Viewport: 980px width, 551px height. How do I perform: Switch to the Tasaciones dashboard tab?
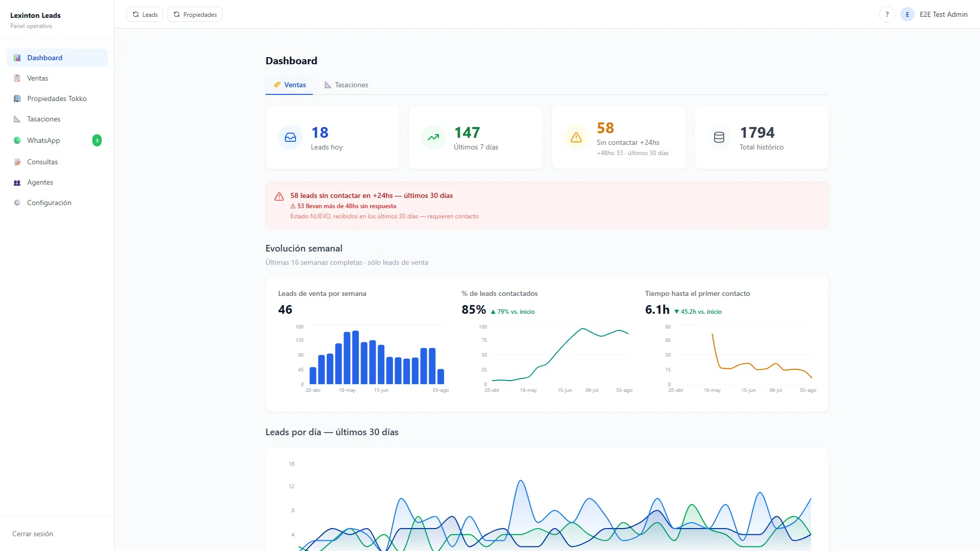(347, 85)
